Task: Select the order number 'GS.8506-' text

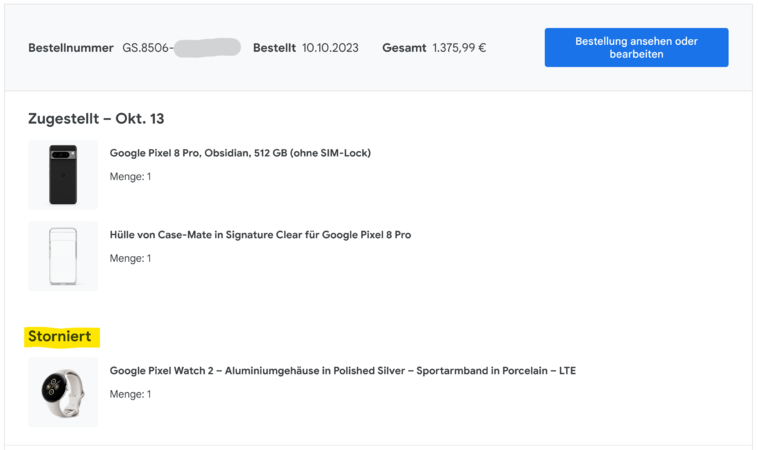Action: [x=147, y=48]
